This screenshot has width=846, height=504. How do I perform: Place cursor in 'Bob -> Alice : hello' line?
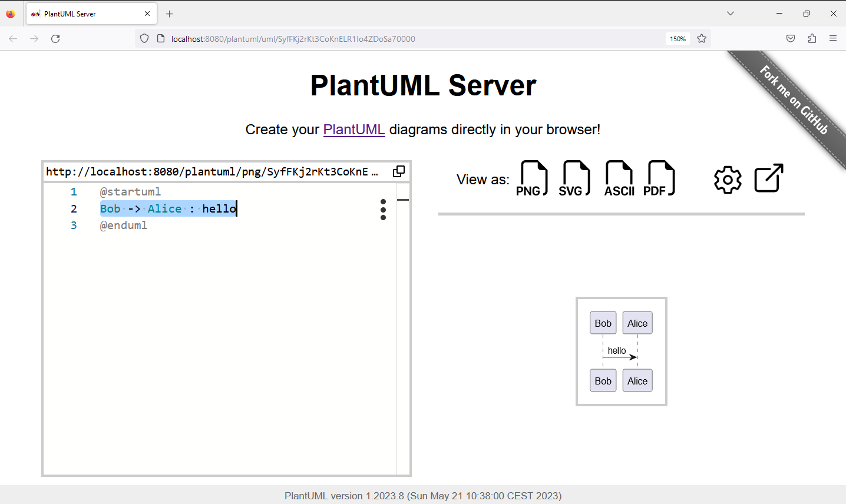click(168, 209)
